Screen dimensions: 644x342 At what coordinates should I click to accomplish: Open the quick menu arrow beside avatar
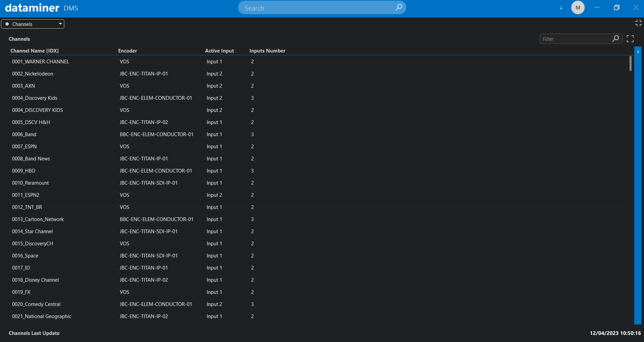[561, 8]
